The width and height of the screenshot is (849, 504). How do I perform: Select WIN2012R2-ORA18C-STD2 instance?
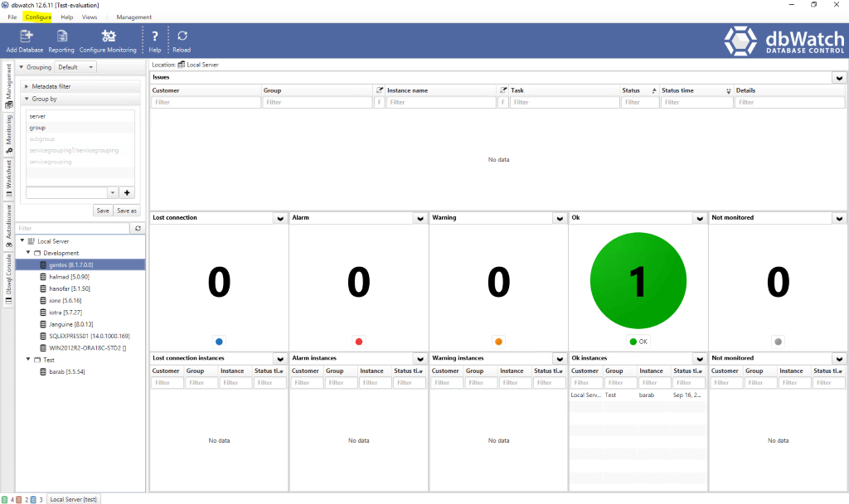tap(87, 348)
